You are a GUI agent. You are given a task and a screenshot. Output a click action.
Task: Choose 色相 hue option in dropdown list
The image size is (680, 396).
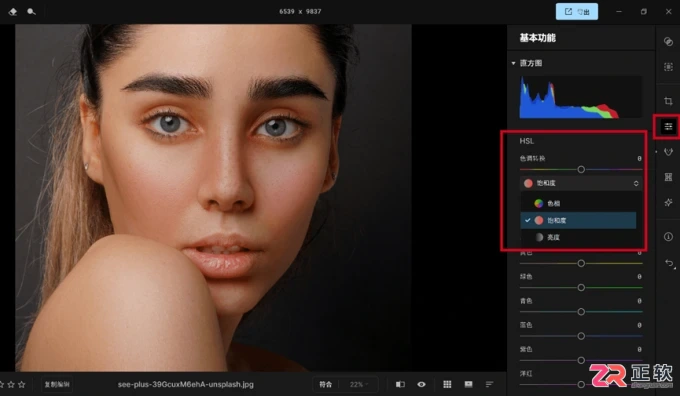[x=579, y=203]
